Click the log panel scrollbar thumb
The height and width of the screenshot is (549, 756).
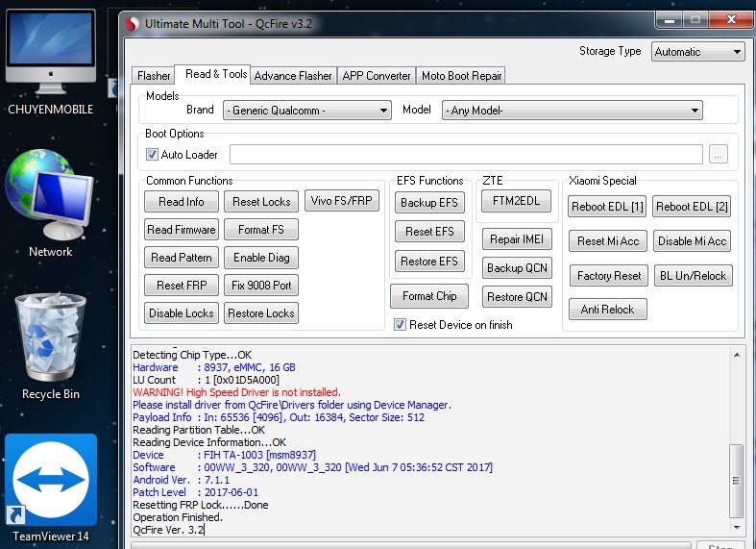[736, 481]
